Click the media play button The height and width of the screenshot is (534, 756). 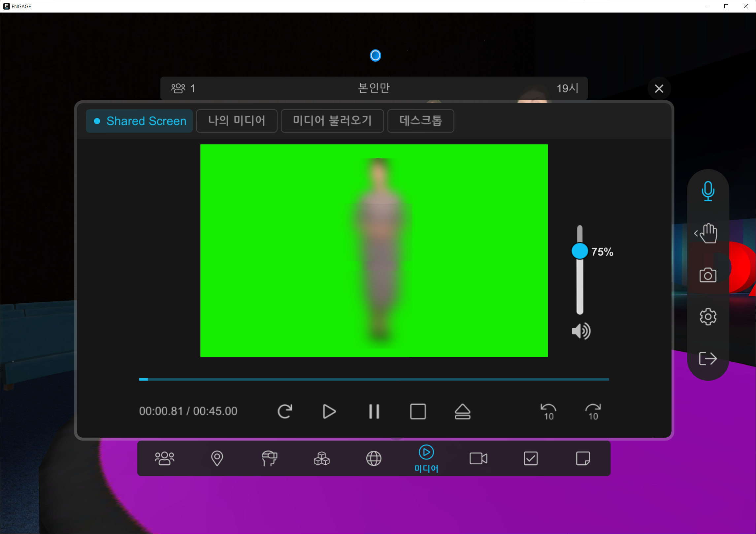tap(329, 412)
